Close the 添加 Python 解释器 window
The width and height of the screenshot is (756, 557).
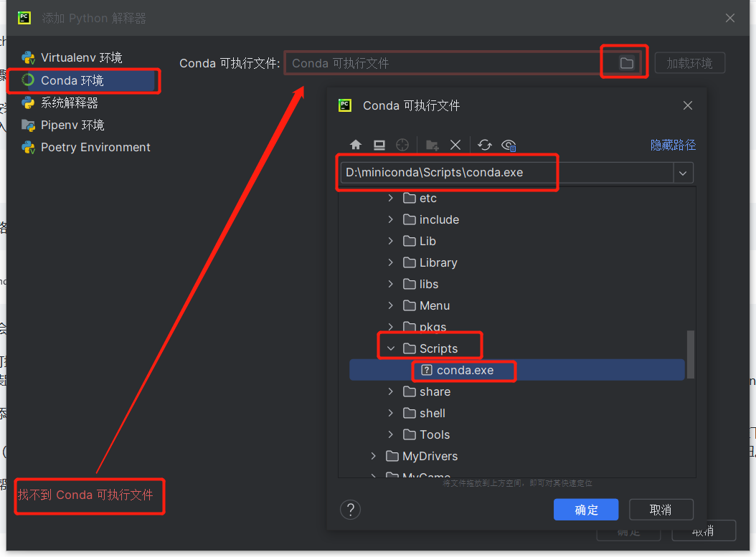[730, 18]
